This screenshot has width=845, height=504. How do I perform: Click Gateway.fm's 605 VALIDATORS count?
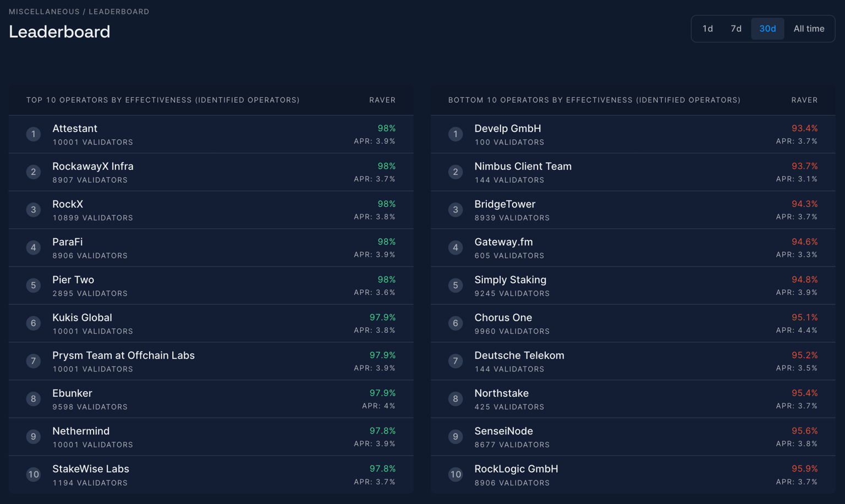point(509,256)
